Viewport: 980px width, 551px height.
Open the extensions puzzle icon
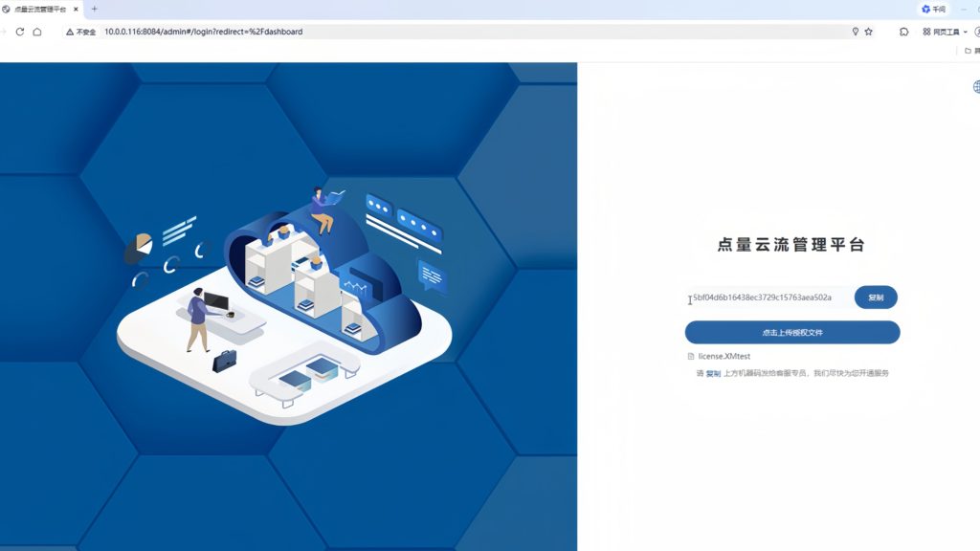click(x=904, y=32)
